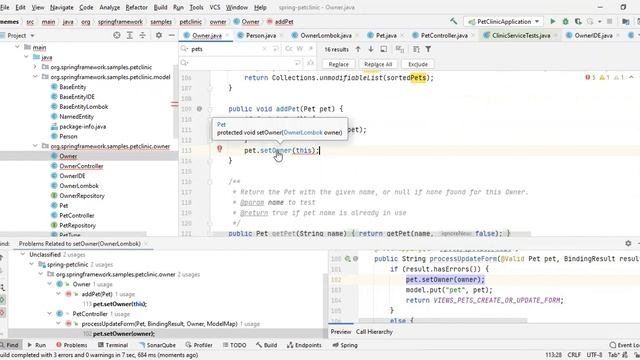
Task: Select OwnerController in the project tree
Action: coord(81,166)
